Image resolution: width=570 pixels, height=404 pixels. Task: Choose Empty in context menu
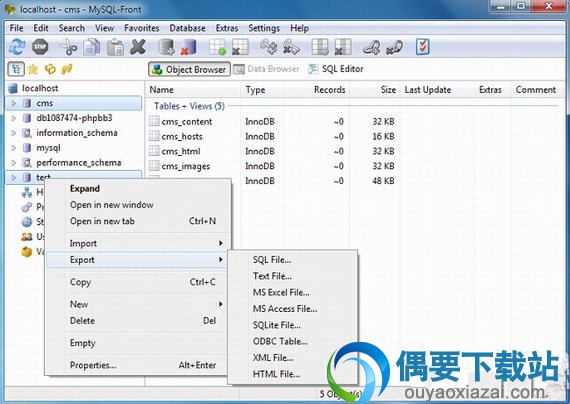pyautogui.click(x=138, y=343)
